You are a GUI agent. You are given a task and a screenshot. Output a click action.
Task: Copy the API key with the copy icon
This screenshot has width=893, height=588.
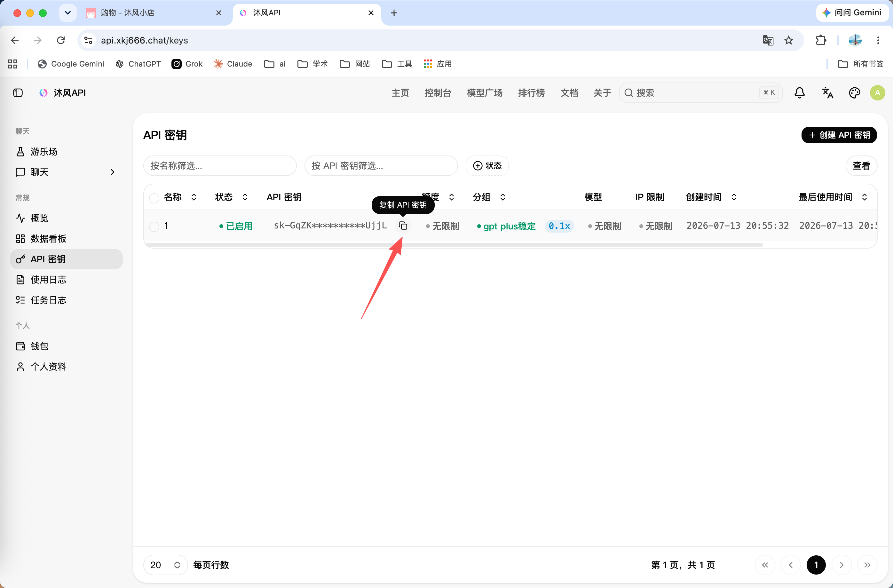point(403,226)
